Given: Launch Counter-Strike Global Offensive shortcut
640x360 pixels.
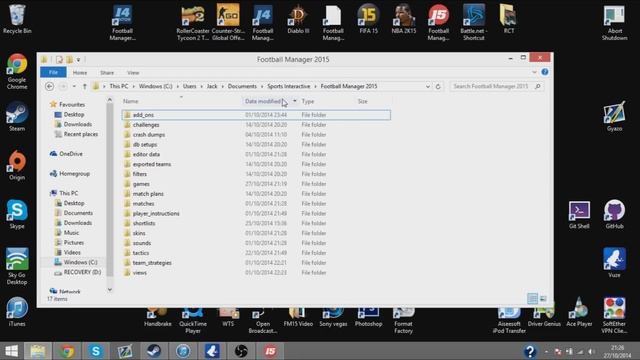Looking at the screenshot, I should (228, 22).
